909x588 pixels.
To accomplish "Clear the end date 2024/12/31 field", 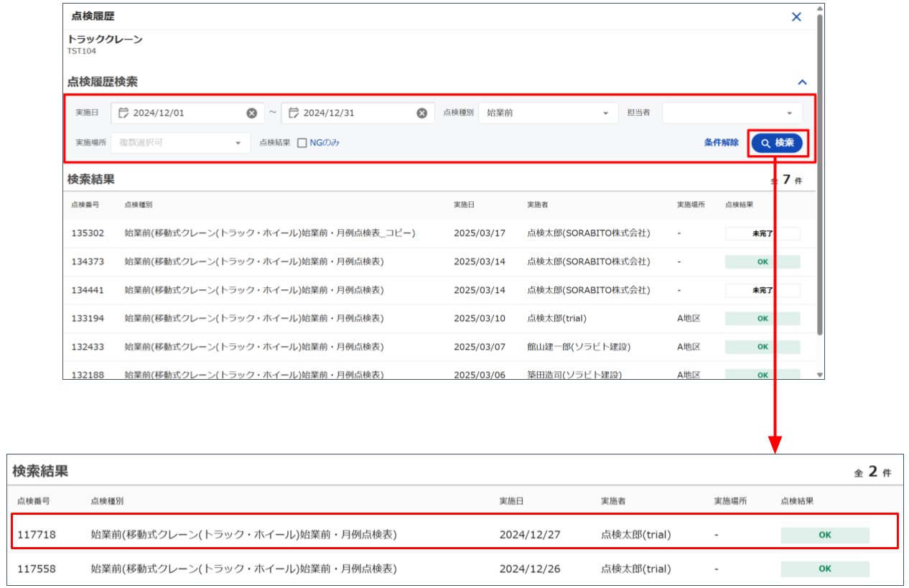I will [421, 113].
